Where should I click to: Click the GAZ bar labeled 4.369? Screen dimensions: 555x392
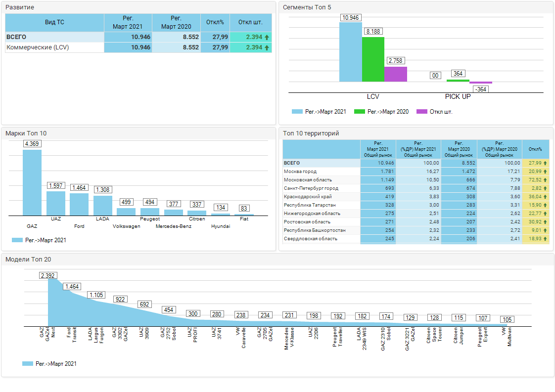32,182
